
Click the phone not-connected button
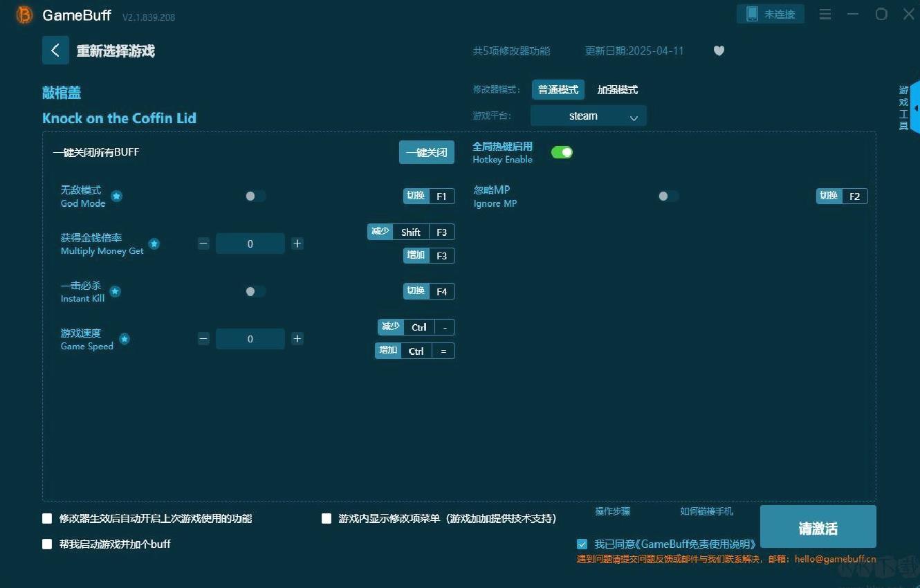[771, 14]
